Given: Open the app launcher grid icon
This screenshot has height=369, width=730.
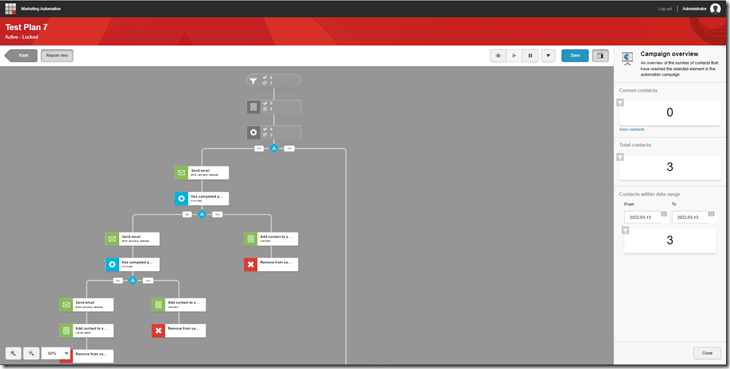Looking at the screenshot, I should click(x=10, y=8).
